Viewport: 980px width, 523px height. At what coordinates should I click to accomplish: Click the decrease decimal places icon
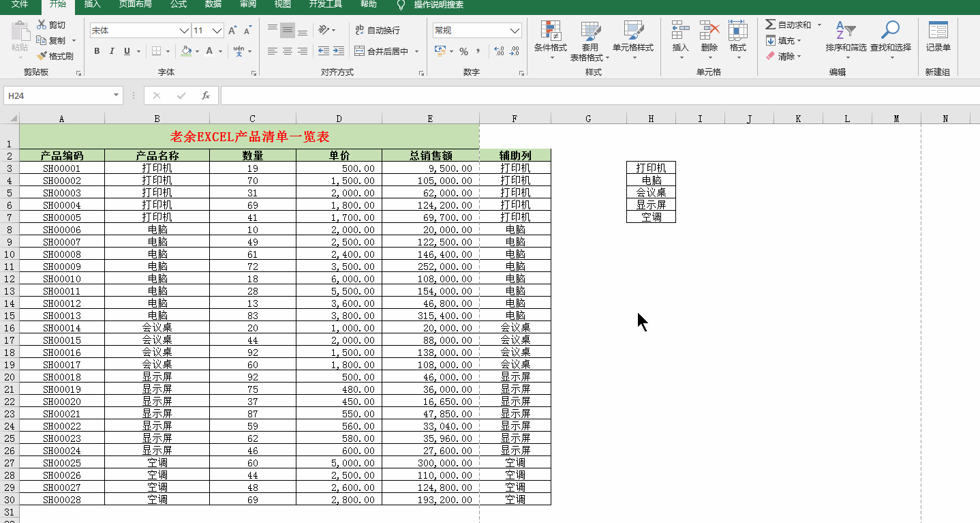click(x=515, y=51)
